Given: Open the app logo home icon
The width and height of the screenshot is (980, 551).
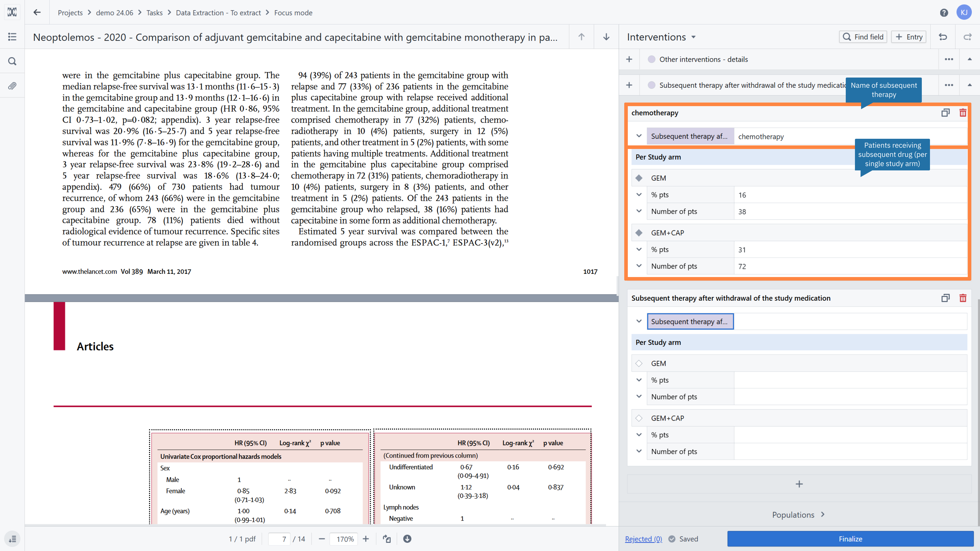Looking at the screenshot, I should [x=12, y=12].
